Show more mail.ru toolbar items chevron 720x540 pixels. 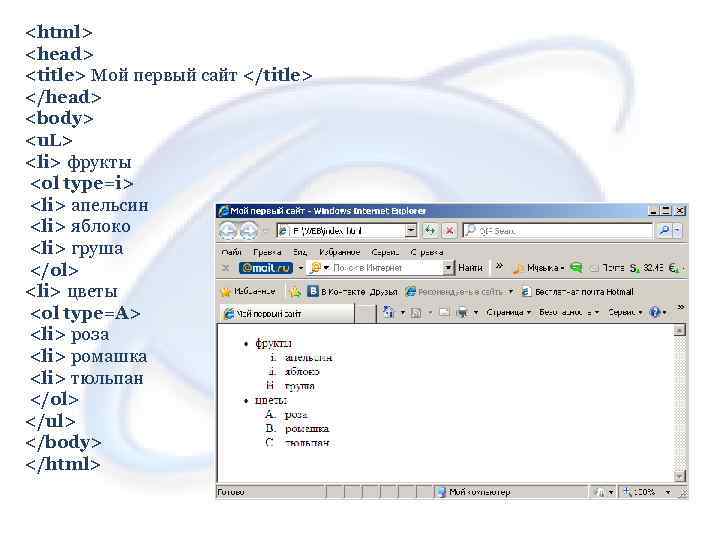(x=500, y=266)
